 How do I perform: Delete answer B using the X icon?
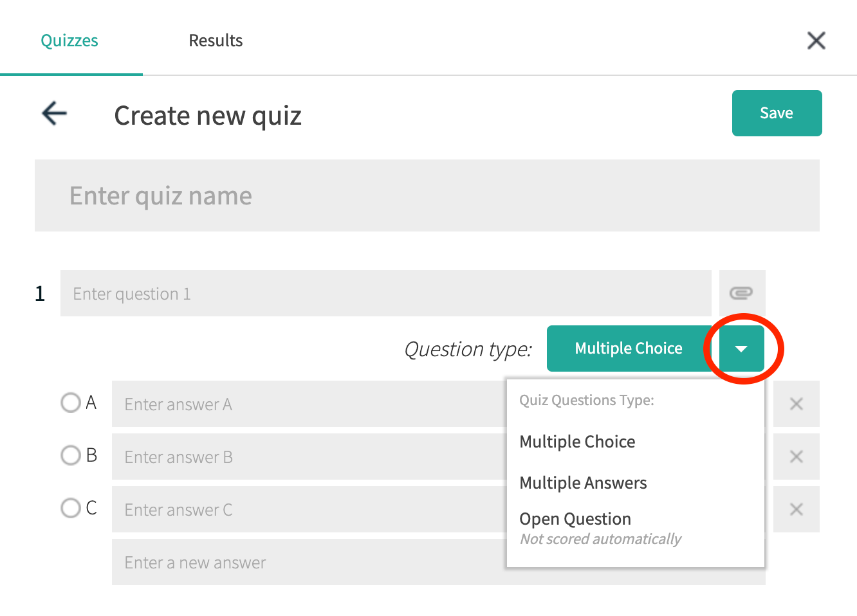796,457
